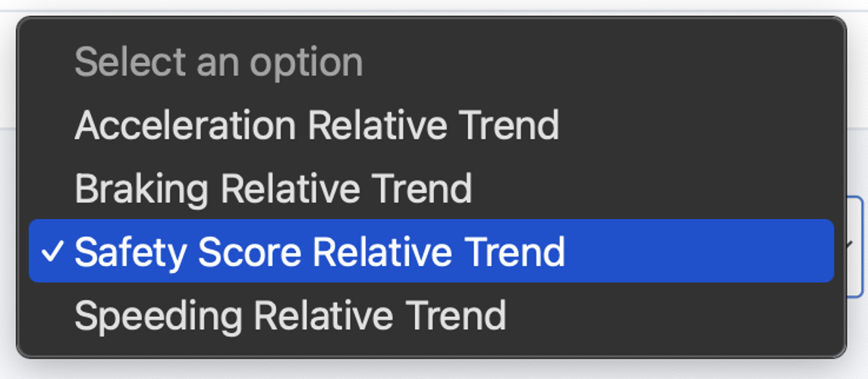Click the checkmark beside Safety Score

click(52, 252)
